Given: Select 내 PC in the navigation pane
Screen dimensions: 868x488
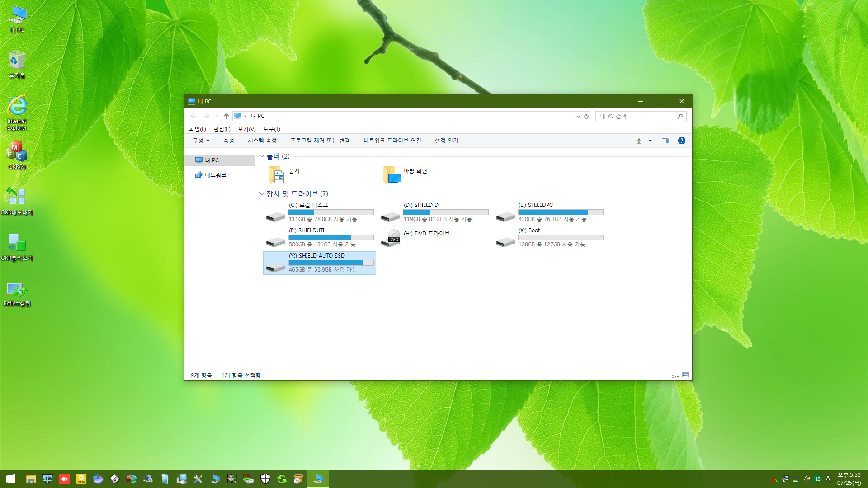Looking at the screenshot, I should [220, 160].
